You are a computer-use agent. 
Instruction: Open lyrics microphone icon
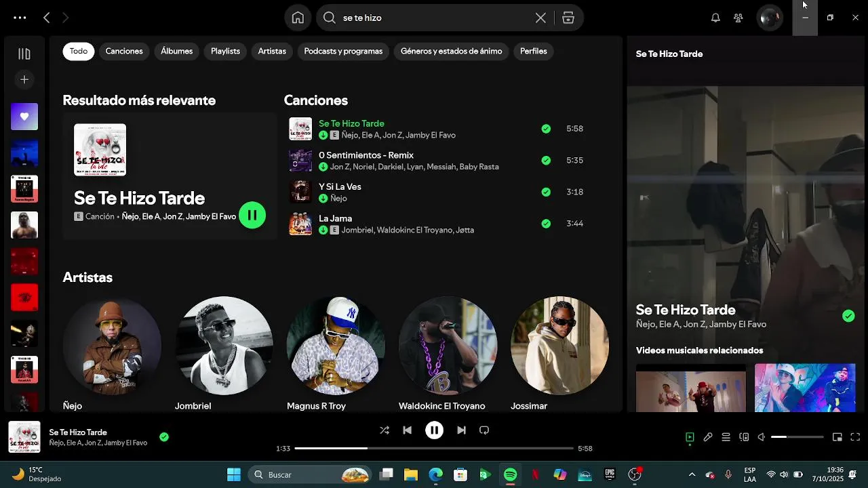708,437
